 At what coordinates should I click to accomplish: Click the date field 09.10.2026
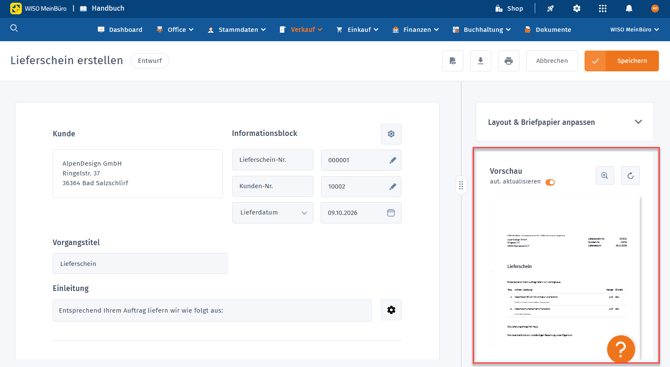click(361, 213)
